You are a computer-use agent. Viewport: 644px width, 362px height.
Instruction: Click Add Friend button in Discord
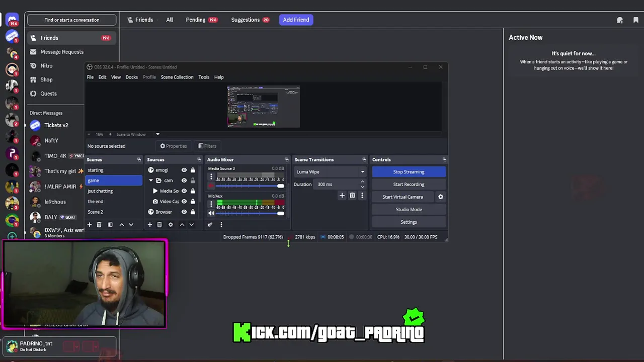296,20
